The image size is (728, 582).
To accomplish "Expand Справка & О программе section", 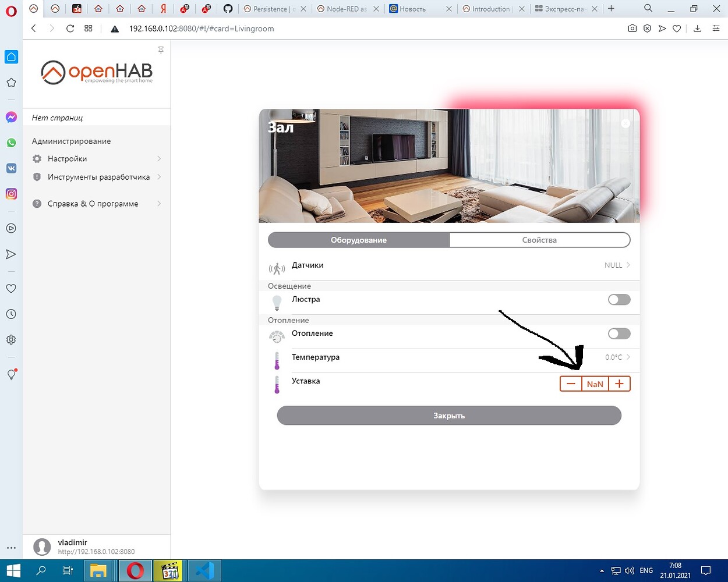I will [96, 204].
